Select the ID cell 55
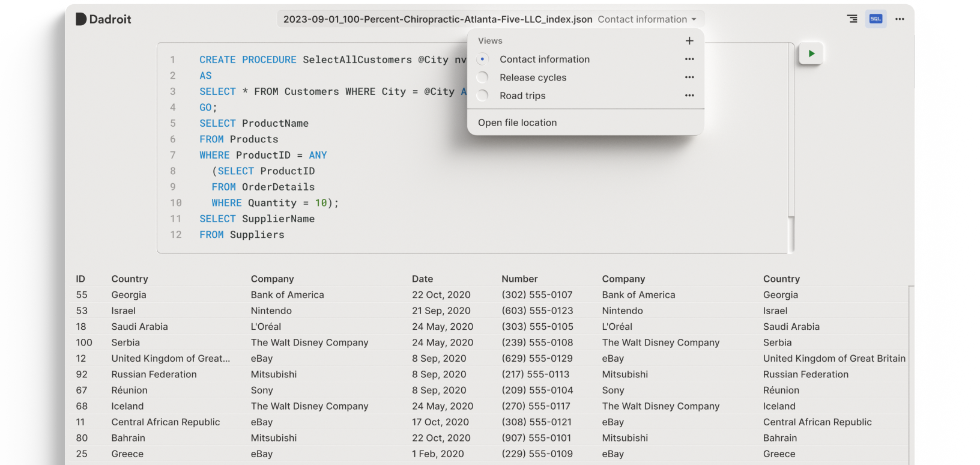Image resolution: width=980 pixels, height=465 pixels. 82,295
